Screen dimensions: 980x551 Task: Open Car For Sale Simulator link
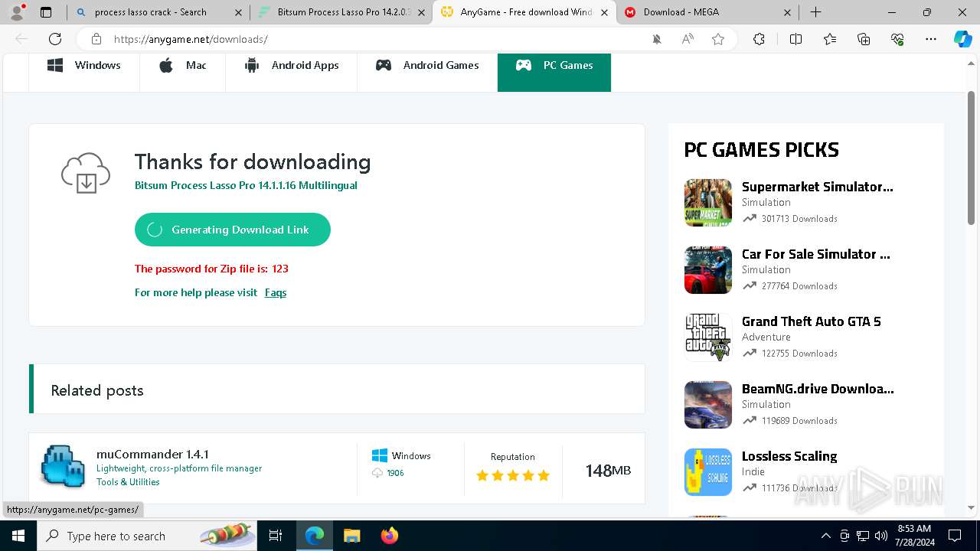(815, 254)
